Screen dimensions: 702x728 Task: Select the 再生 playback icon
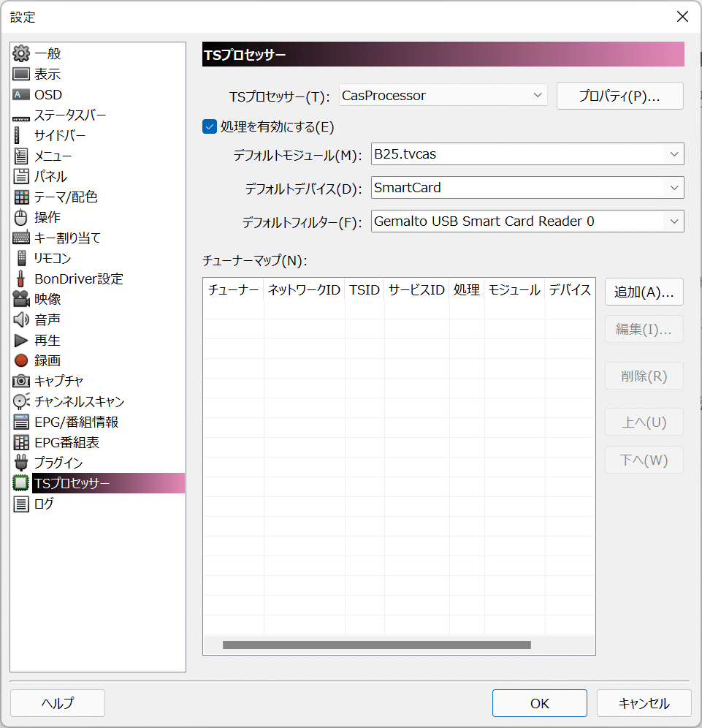pos(21,340)
